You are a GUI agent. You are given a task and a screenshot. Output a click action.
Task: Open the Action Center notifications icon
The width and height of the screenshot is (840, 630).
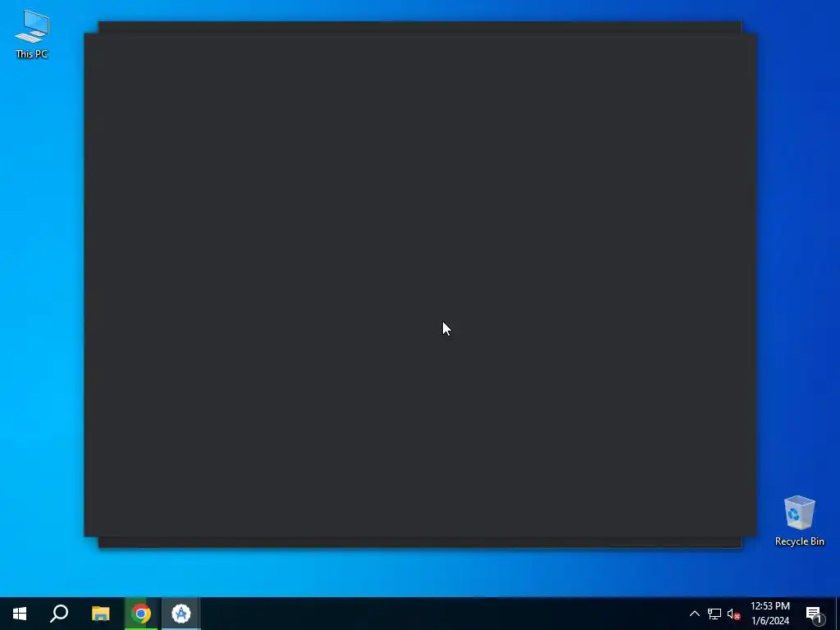[x=815, y=614]
